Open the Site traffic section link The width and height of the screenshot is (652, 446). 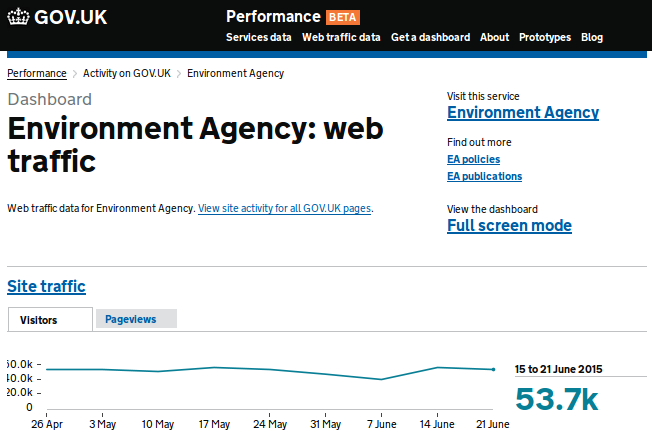pos(47,286)
